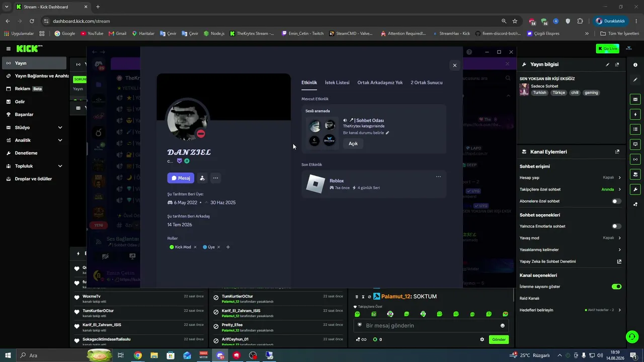The image size is (644, 362).
Task: Disable İzlenme sayısını göster switch
Action: tap(616, 287)
